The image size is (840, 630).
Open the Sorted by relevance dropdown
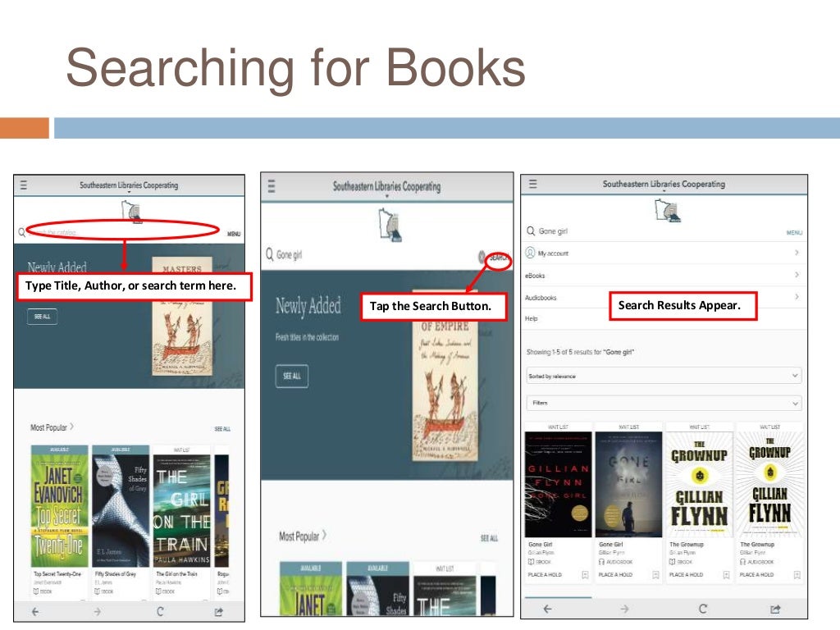(664, 376)
